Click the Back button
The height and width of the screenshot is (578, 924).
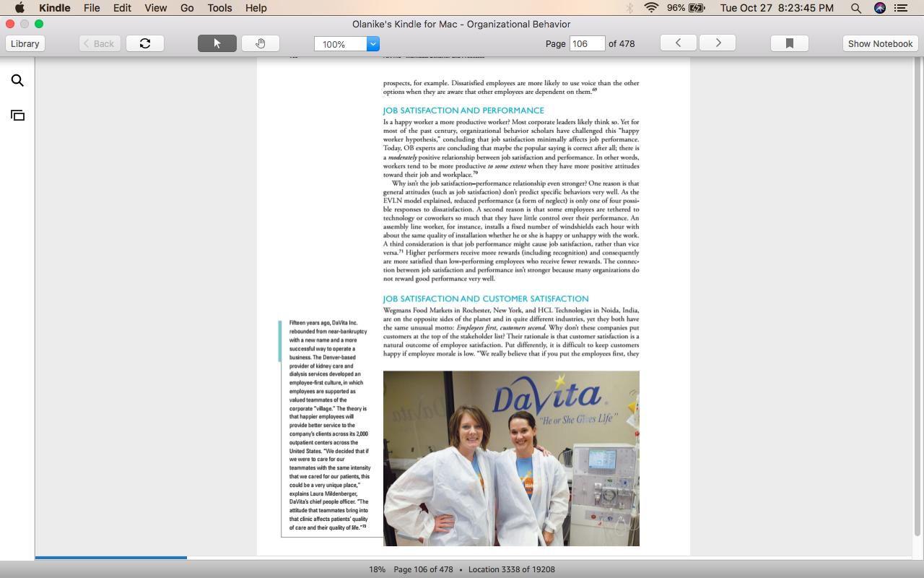[100, 43]
